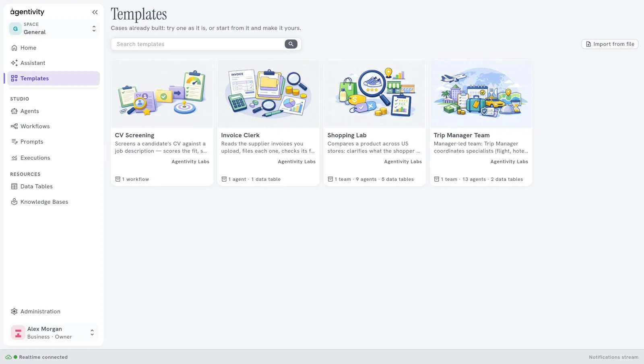Click the Invoice Clerk illustration thumbnail
The image size is (644, 364).
point(268,94)
